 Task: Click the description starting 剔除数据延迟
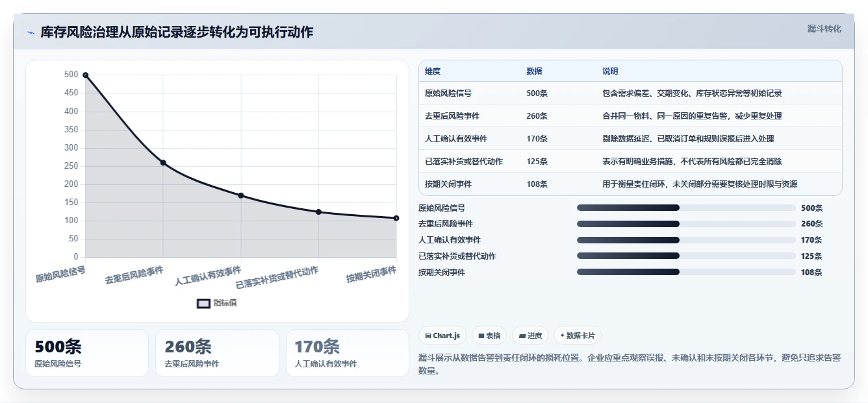click(688, 139)
